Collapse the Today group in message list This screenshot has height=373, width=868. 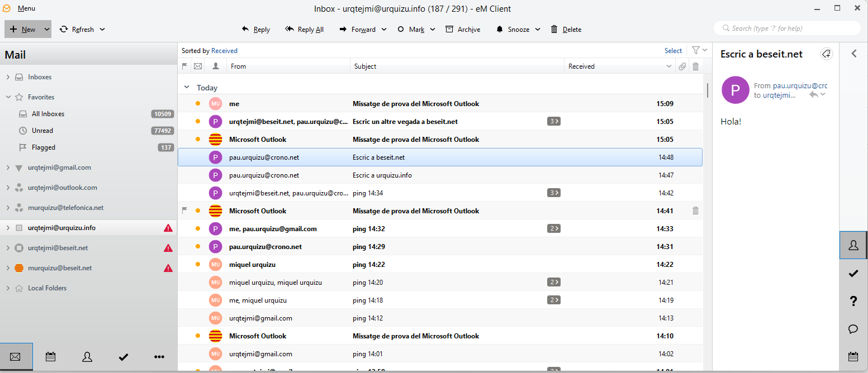pos(187,88)
